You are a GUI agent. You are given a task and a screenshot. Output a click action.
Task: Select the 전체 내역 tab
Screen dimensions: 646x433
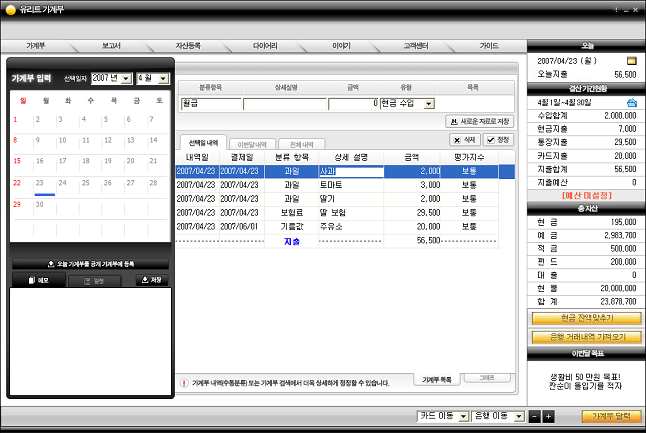[x=302, y=145]
